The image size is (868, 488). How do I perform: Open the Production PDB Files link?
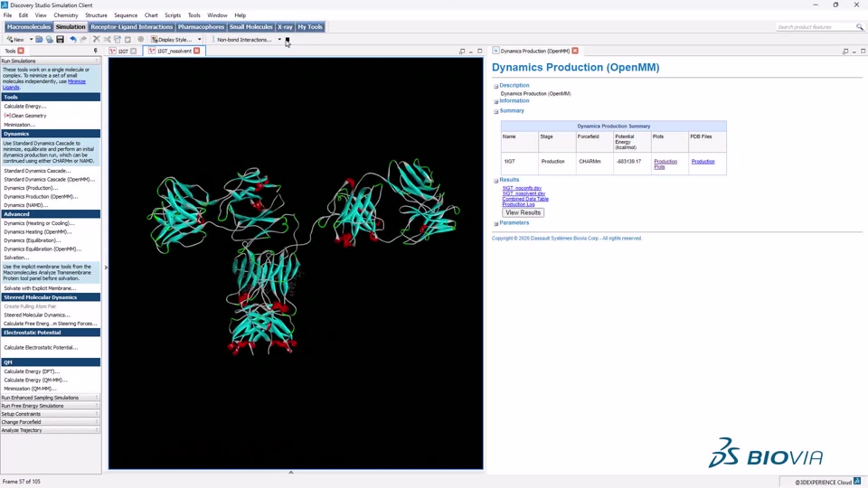(703, 162)
